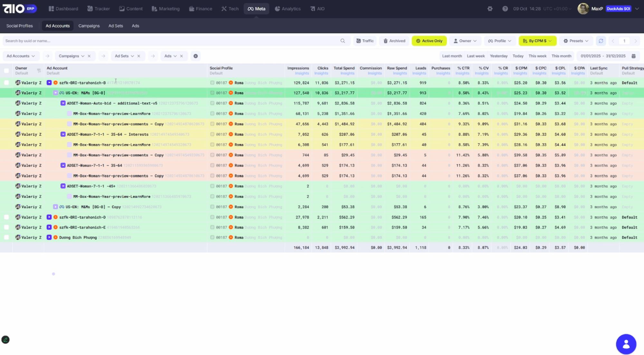Expand the Presets dropdown
Image resolution: width=644 pixels, height=355 pixels.
pos(576,41)
